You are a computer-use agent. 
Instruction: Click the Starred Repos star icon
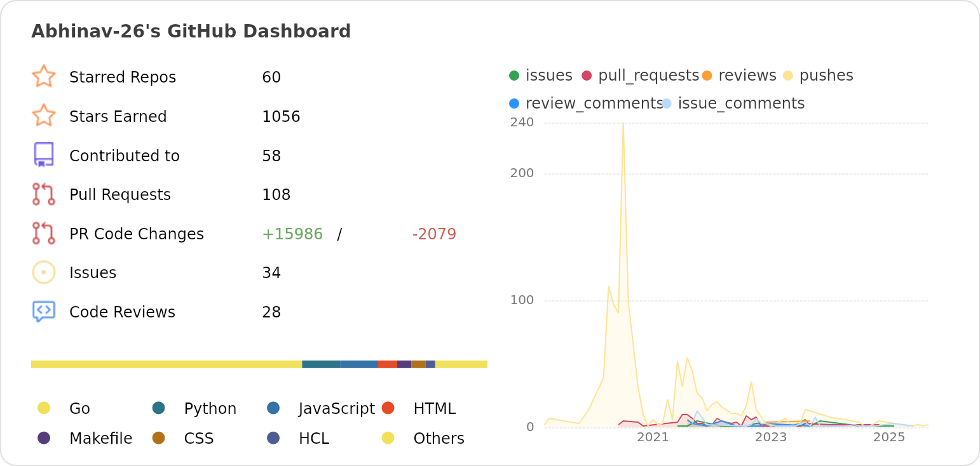click(x=44, y=77)
